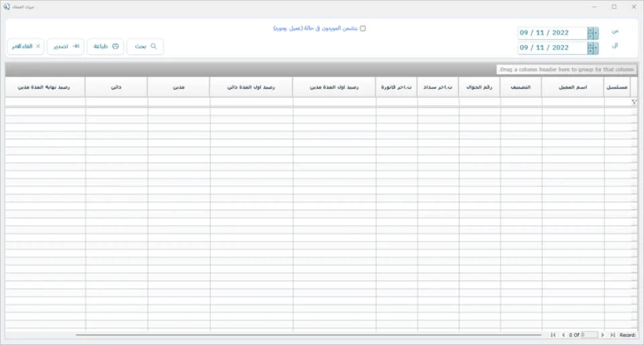Sort by رصيد اول المدة دائن header
Viewport: 644px width, 345px height.
click(x=251, y=87)
